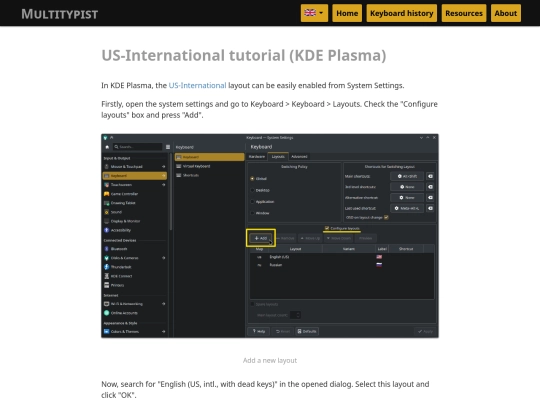This screenshot has width=540, height=405.
Task: Clear the Last used shortcut binding
Action: [430, 208]
